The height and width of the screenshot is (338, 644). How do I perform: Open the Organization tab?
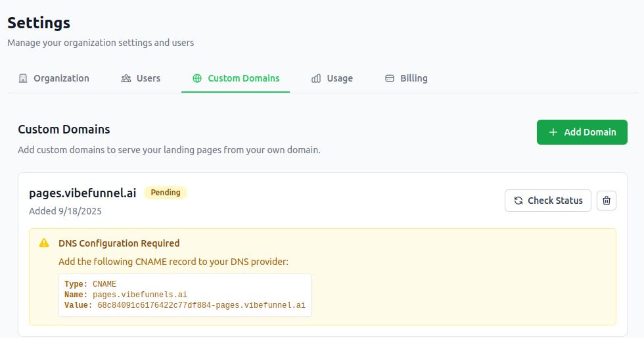point(54,78)
